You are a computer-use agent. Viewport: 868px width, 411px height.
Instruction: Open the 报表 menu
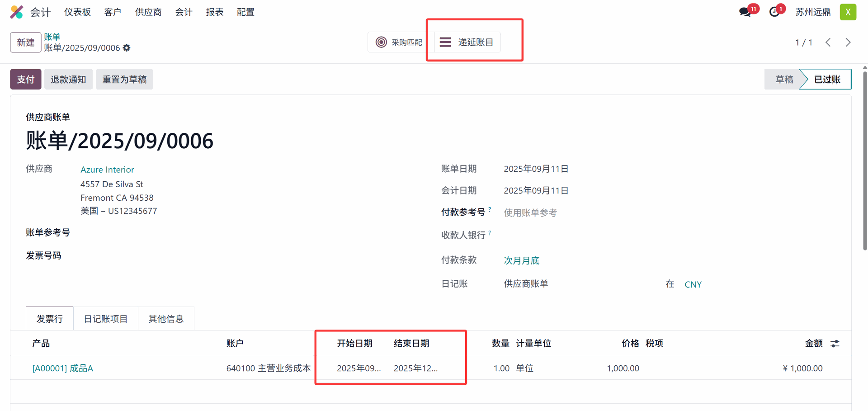pyautogui.click(x=215, y=12)
